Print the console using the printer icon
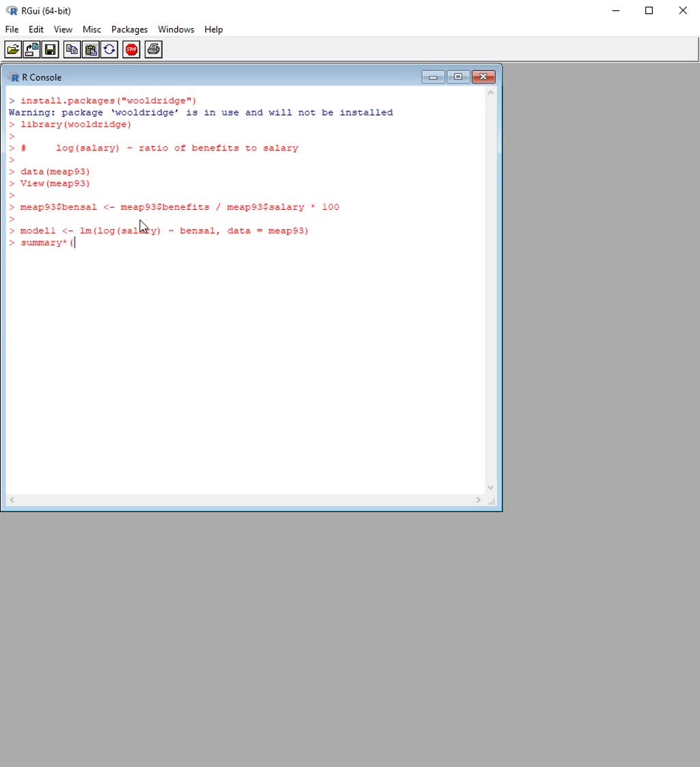Image resolution: width=700 pixels, height=767 pixels. pyautogui.click(x=152, y=49)
